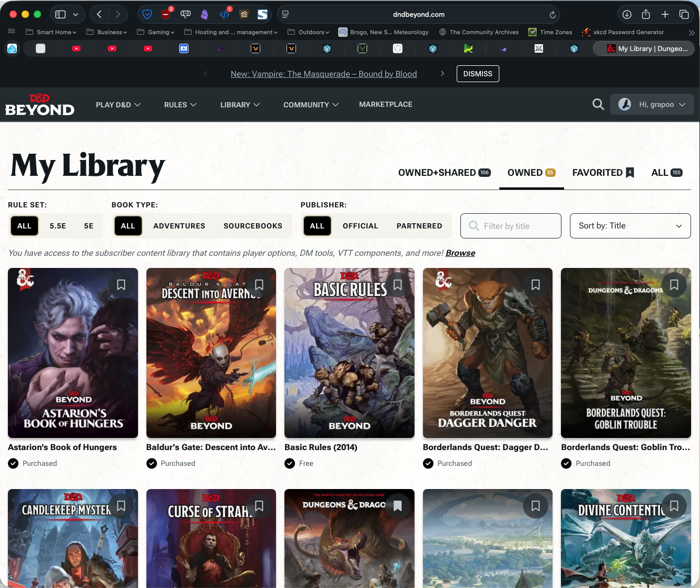
Task: Open a new tab with plus icon
Action: point(665,15)
